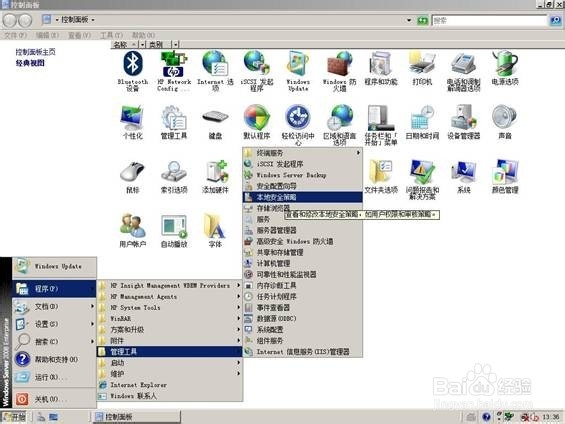Image resolution: width=565 pixels, height=424 pixels.
Task: Open 安全配置向导 from the menu
Action: pos(303,186)
